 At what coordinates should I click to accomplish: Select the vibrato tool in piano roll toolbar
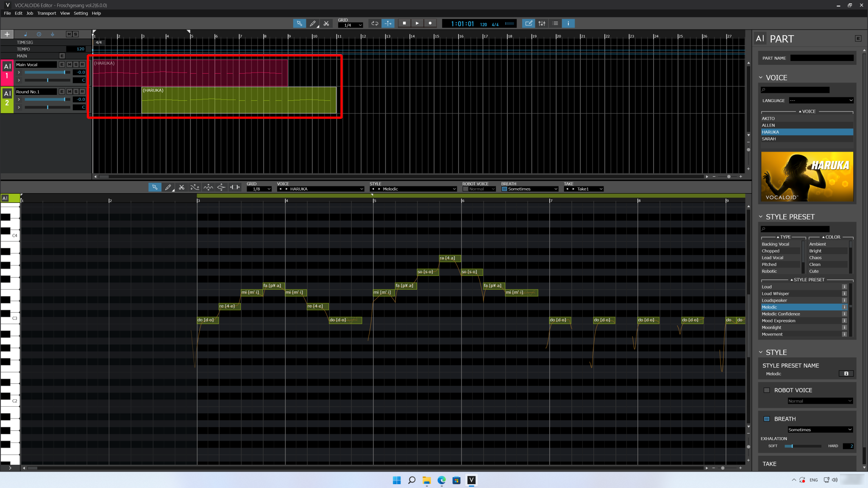click(x=208, y=187)
